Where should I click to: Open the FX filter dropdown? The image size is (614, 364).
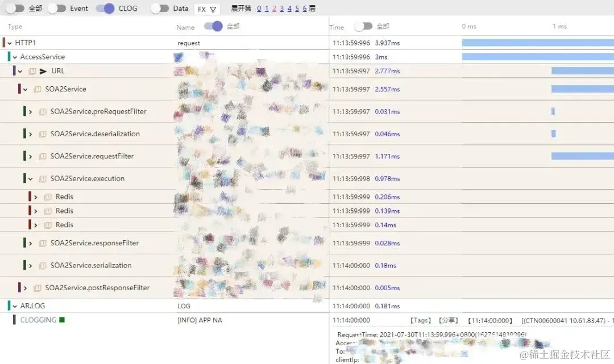[207, 9]
